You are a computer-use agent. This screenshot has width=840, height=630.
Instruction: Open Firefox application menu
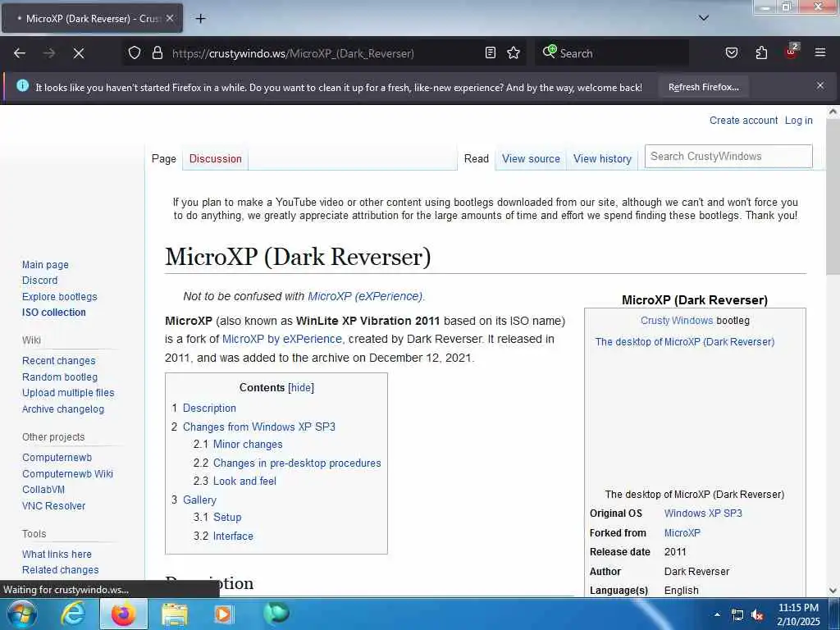pyautogui.click(x=819, y=52)
